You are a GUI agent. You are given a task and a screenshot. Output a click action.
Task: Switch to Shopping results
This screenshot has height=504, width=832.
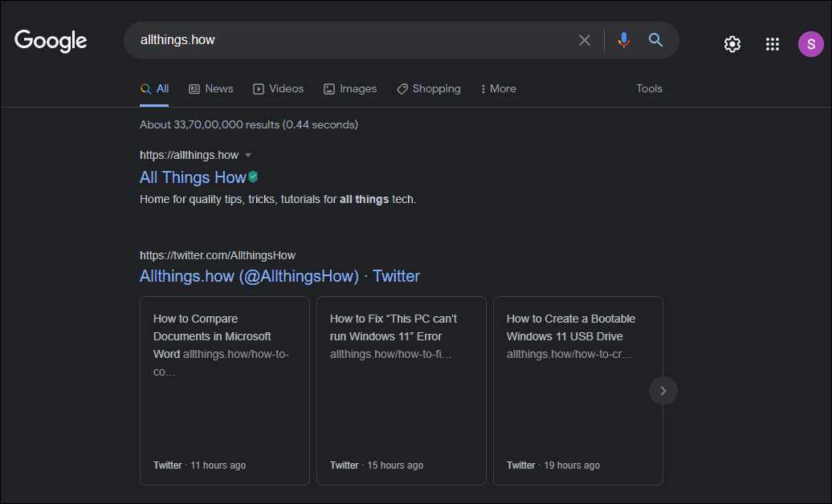tap(429, 88)
